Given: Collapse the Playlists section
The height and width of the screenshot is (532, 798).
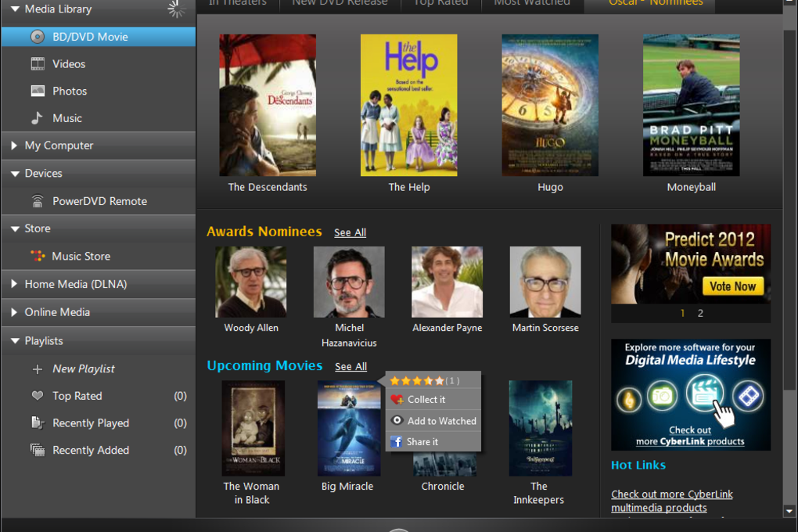Looking at the screenshot, I should pyautogui.click(x=15, y=340).
